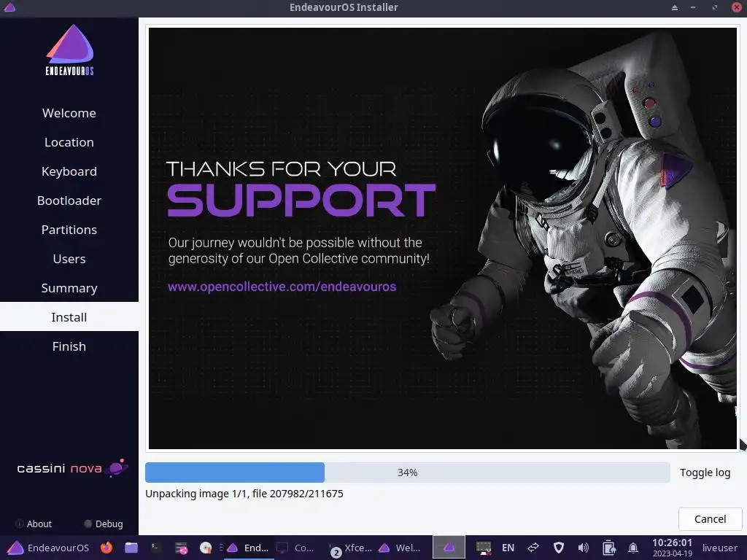Image resolution: width=747 pixels, height=560 pixels.
Task: Open the About installer info
Action: pyautogui.click(x=34, y=524)
